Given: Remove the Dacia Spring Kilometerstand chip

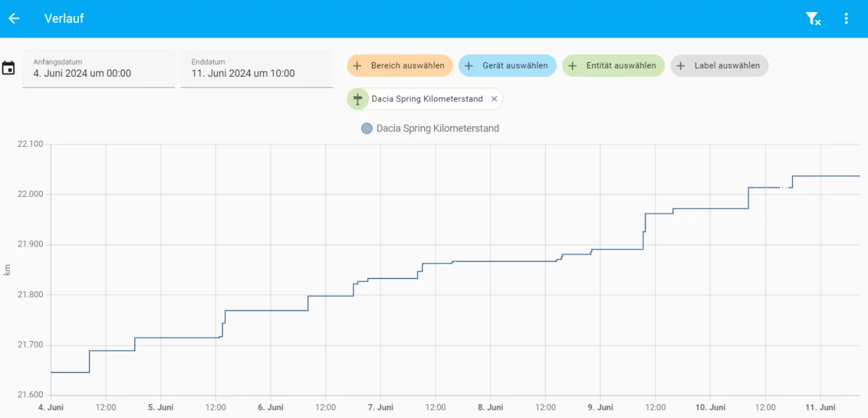Looking at the screenshot, I should point(494,99).
